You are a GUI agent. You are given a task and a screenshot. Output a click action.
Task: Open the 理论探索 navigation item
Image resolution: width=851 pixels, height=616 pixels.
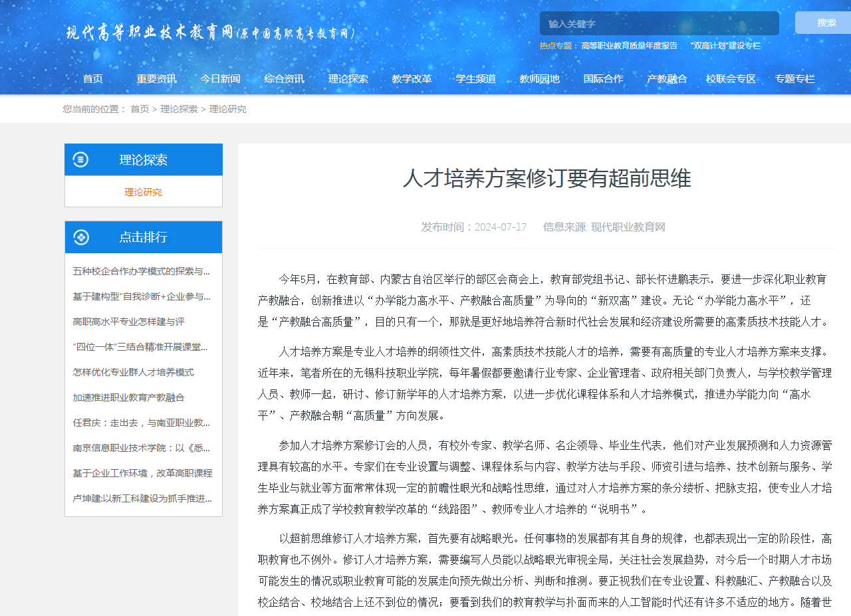click(x=348, y=78)
